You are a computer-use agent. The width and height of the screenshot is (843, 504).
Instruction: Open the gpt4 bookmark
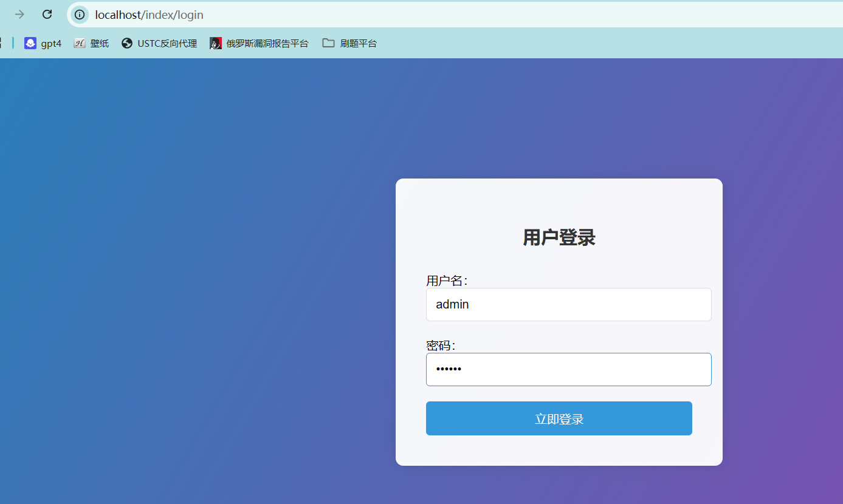click(x=43, y=43)
